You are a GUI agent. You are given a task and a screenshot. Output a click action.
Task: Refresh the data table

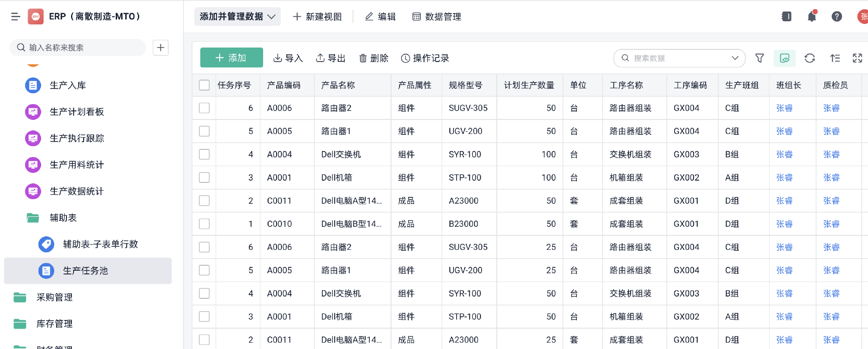[x=810, y=58]
